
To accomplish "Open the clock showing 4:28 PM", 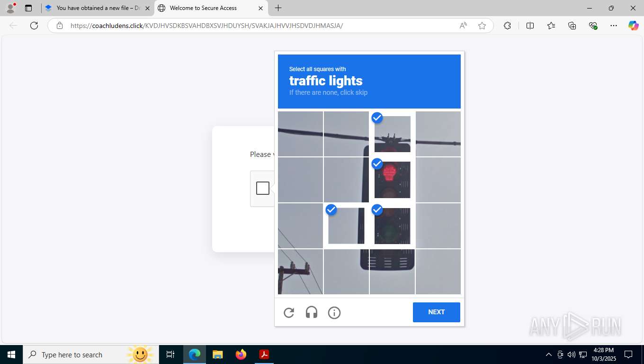I will (x=603, y=355).
